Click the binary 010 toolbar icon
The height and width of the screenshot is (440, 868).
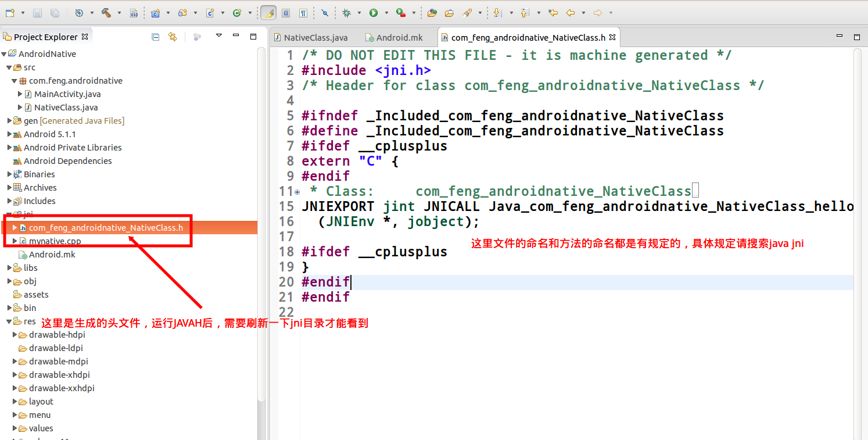click(134, 12)
